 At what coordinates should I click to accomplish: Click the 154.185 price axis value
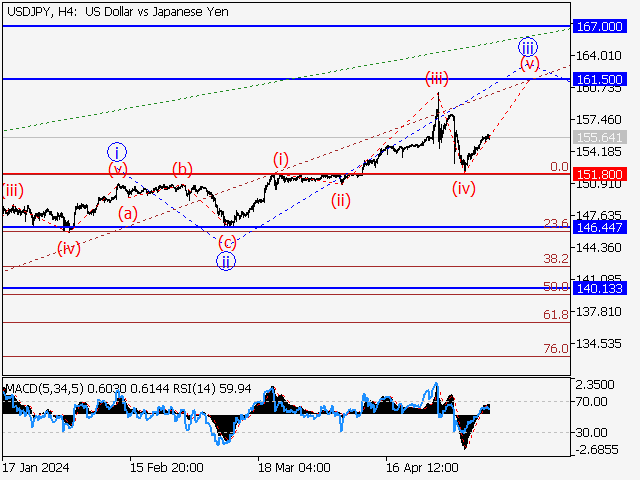[x=598, y=152]
